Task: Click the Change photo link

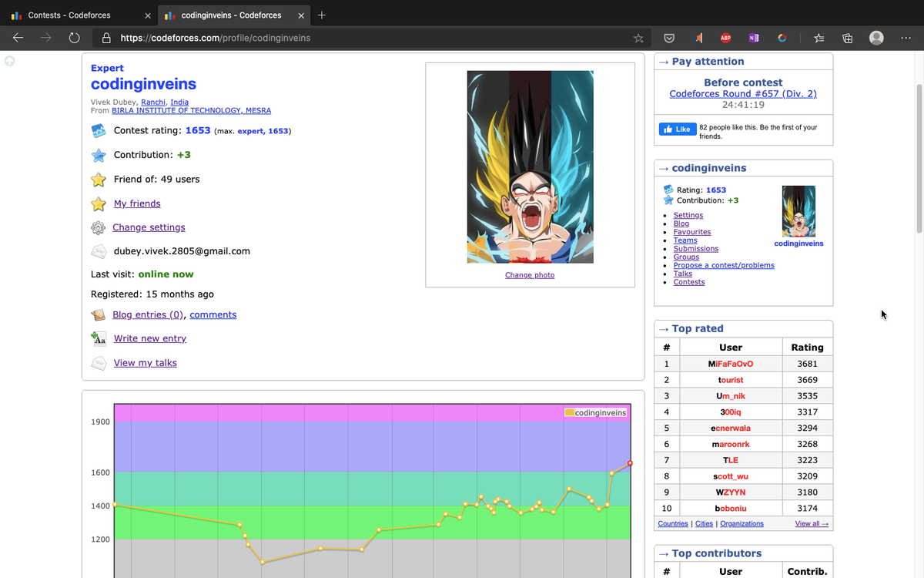Action: point(530,275)
